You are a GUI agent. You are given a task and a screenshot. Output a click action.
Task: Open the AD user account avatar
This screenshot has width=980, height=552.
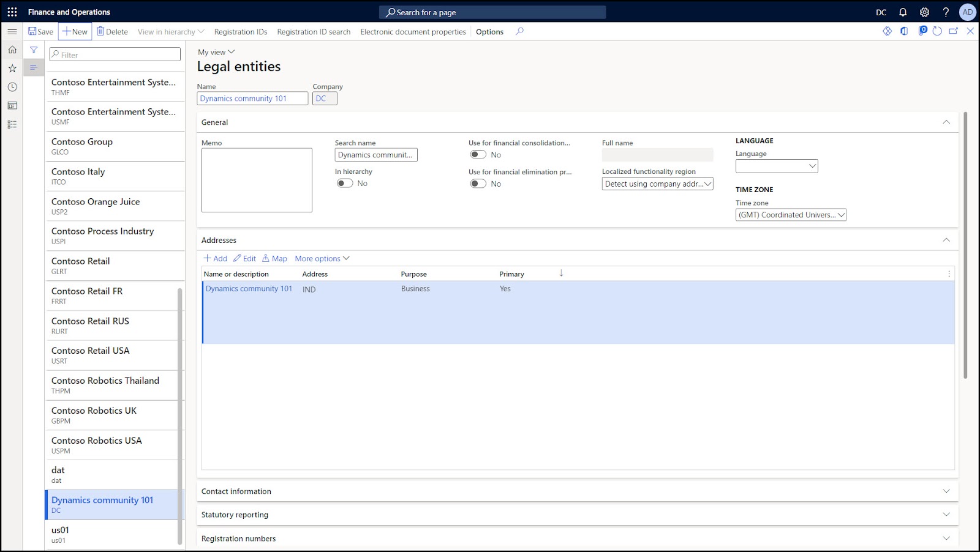(x=968, y=12)
